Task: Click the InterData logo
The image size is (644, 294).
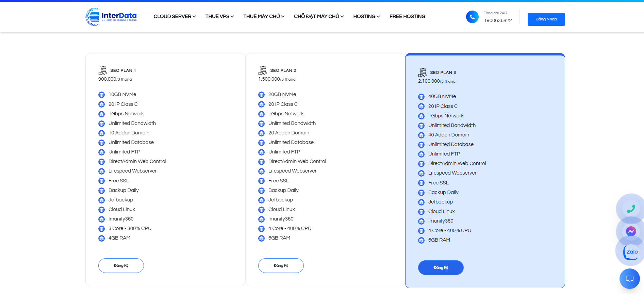Action: 111,17
